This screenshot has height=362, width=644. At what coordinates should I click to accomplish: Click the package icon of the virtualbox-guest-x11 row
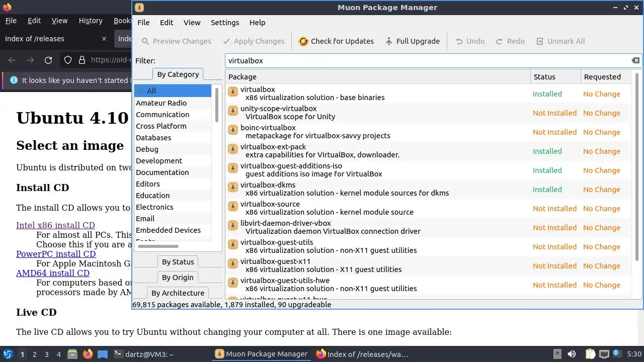[232, 263]
